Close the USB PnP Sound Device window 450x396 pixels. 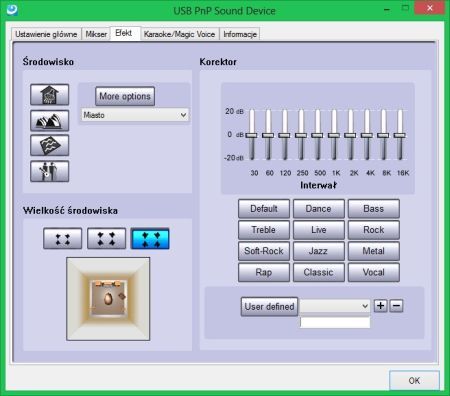click(430, 8)
